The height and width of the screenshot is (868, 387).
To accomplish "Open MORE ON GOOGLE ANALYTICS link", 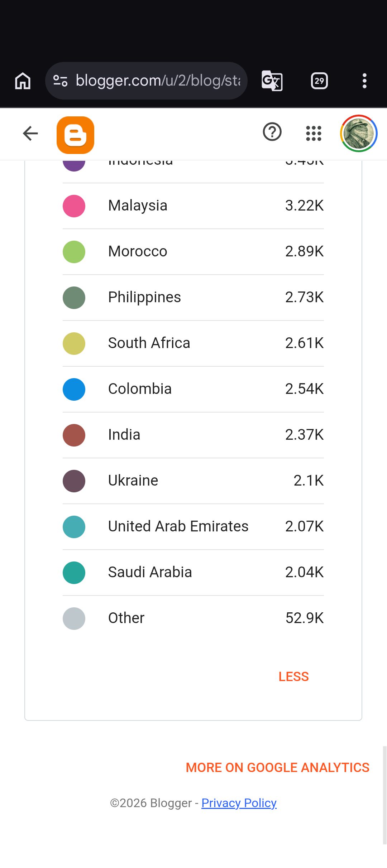I will click(x=278, y=767).
